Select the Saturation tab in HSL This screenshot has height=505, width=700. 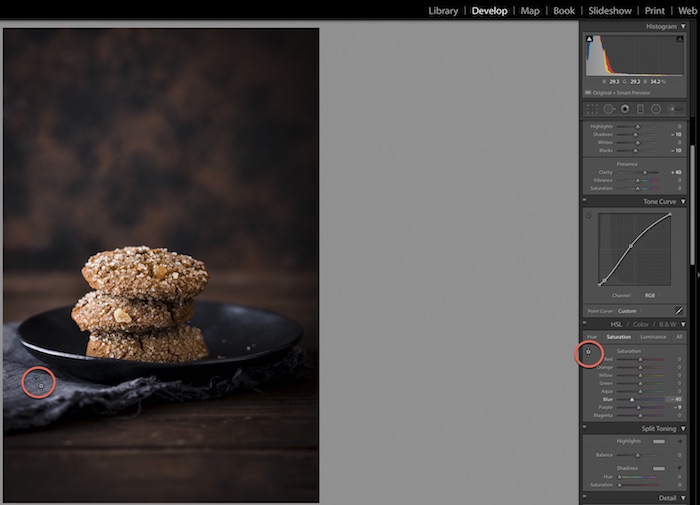[618, 337]
